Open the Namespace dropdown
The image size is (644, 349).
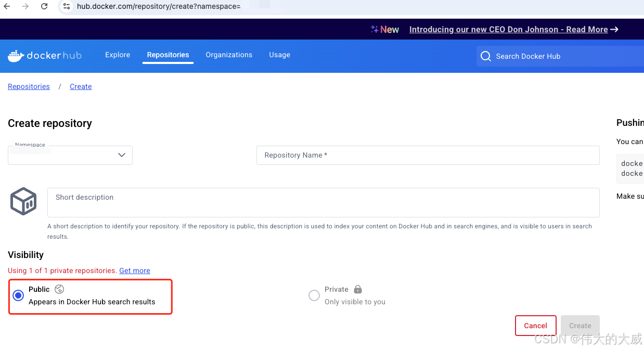70,155
